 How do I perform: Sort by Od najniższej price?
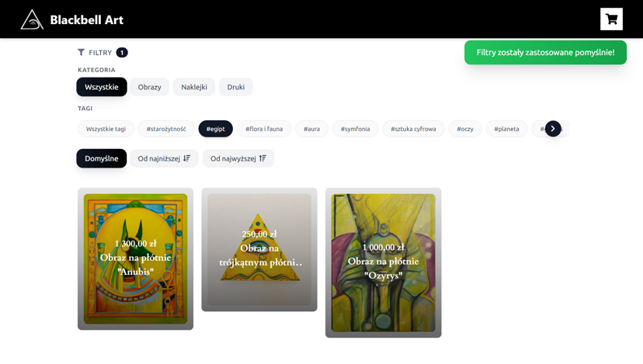pyautogui.click(x=164, y=158)
